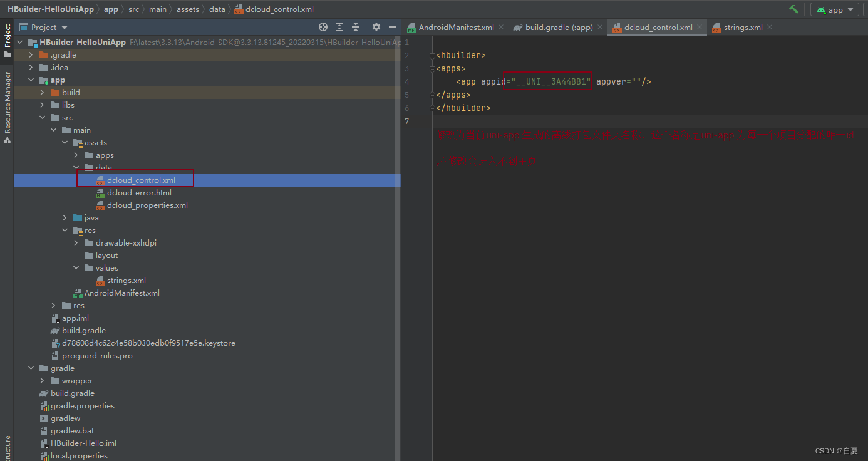This screenshot has width=868, height=461.
Task: Click the HBuilder-HelloUniApp breadcrumb
Action: click(50, 9)
